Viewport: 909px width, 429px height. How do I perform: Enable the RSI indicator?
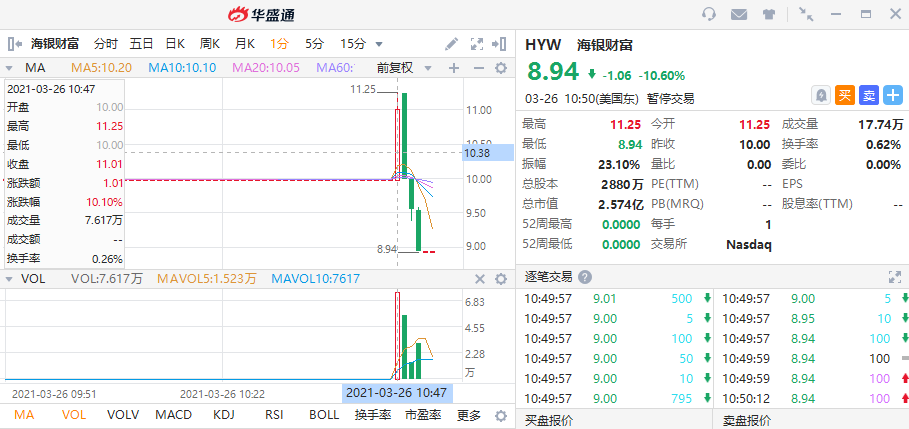274,415
